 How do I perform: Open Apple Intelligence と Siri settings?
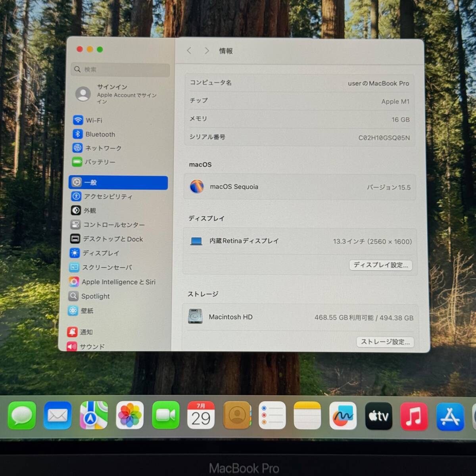click(112, 282)
